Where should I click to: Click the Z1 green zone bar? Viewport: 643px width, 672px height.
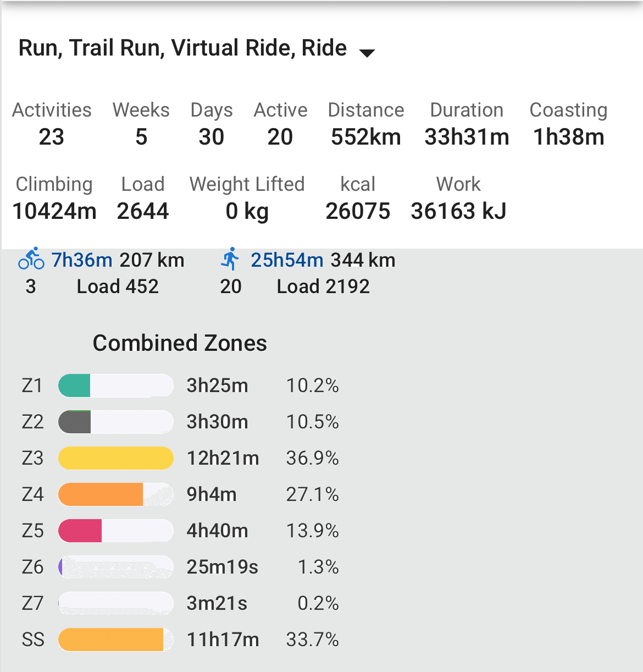pyautogui.click(x=115, y=385)
